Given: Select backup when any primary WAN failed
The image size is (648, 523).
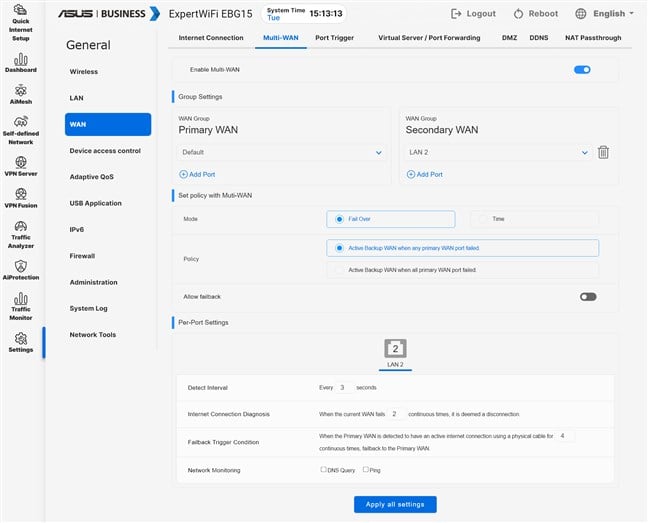Looking at the screenshot, I should coord(339,248).
